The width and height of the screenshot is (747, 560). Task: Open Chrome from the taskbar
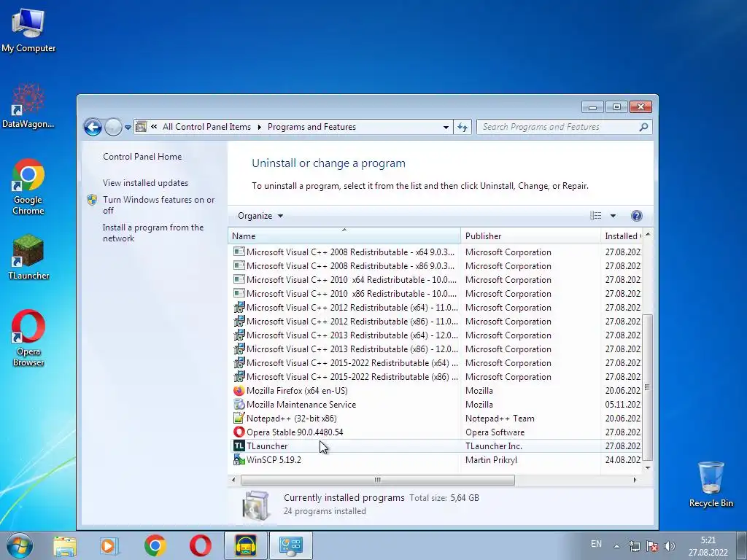[155, 545]
